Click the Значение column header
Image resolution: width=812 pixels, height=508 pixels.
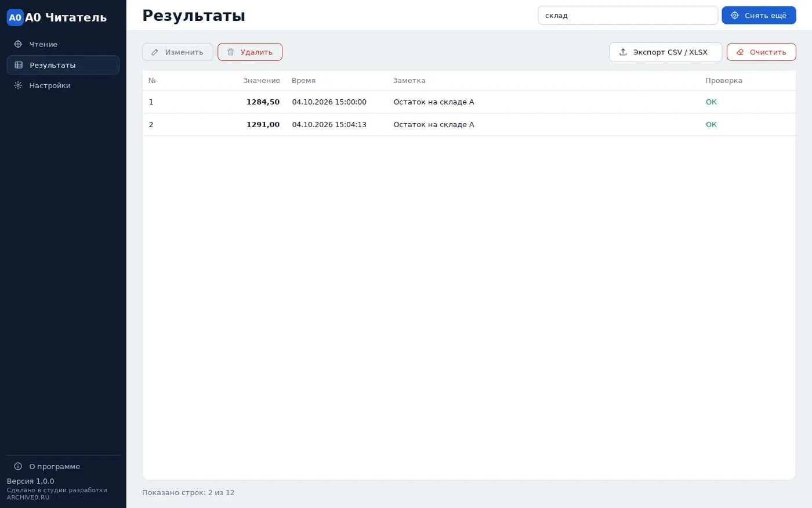262,81
